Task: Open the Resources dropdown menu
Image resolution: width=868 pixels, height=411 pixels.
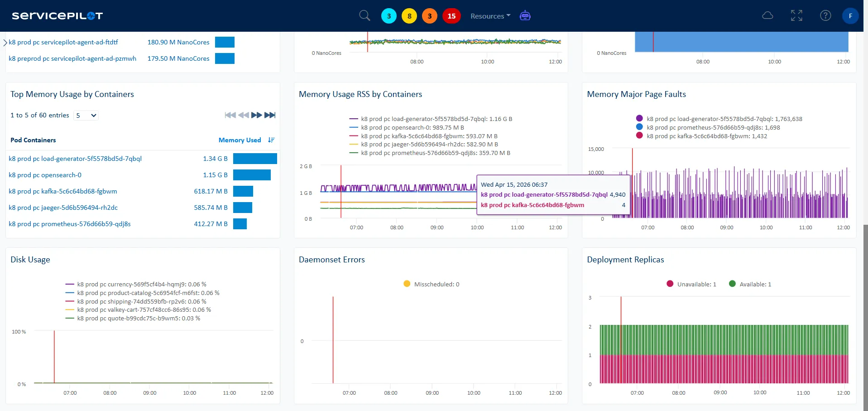Action: click(x=489, y=16)
